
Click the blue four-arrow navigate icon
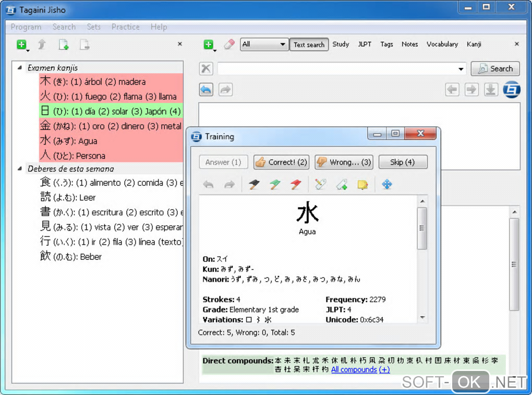point(387,184)
